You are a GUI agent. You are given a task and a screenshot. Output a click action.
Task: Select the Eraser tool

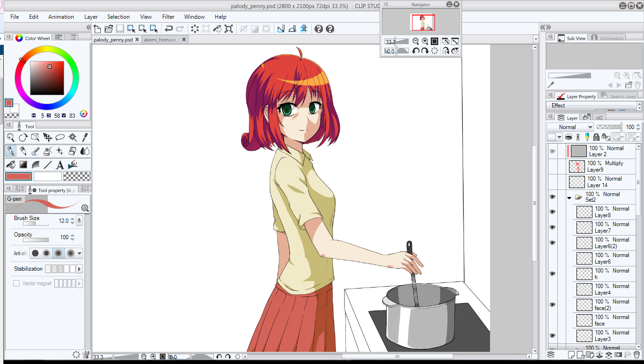pos(73,151)
